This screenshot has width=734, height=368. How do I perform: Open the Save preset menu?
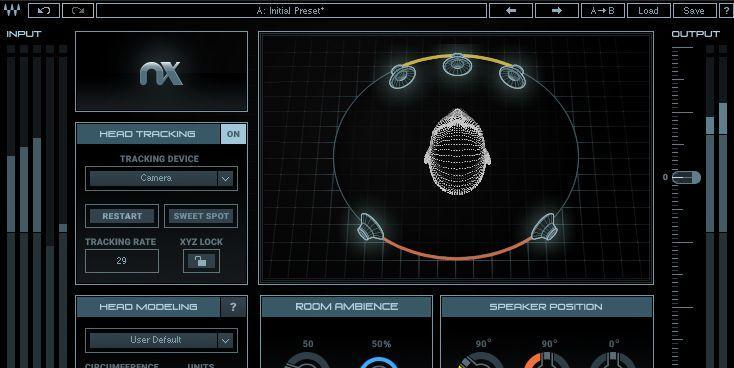point(694,10)
